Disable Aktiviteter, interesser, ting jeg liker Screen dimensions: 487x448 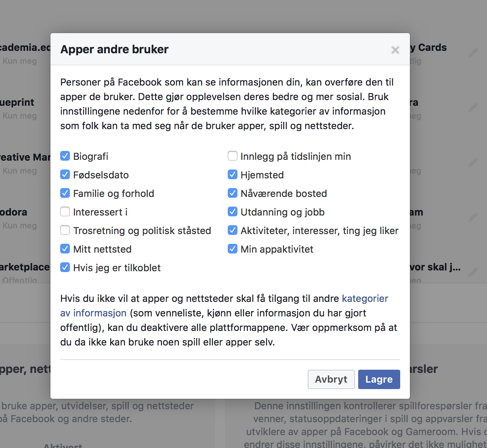pyautogui.click(x=233, y=230)
